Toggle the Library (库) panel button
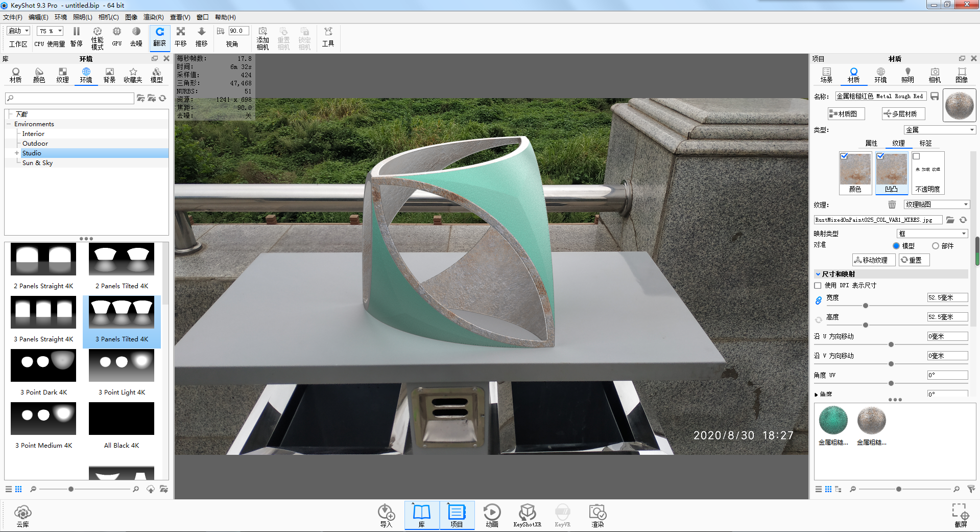This screenshot has width=980, height=532. [422, 515]
